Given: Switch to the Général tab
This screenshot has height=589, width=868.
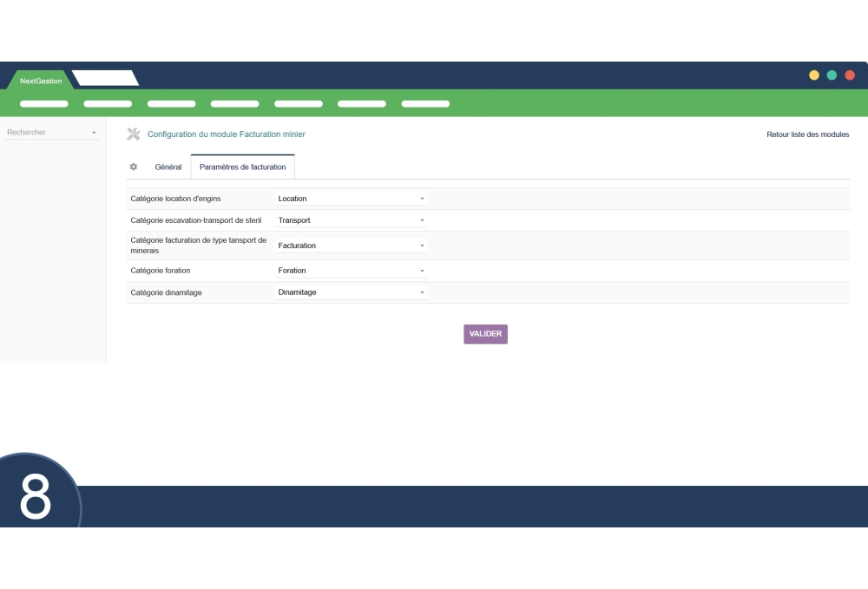Looking at the screenshot, I should coord(170,167).
